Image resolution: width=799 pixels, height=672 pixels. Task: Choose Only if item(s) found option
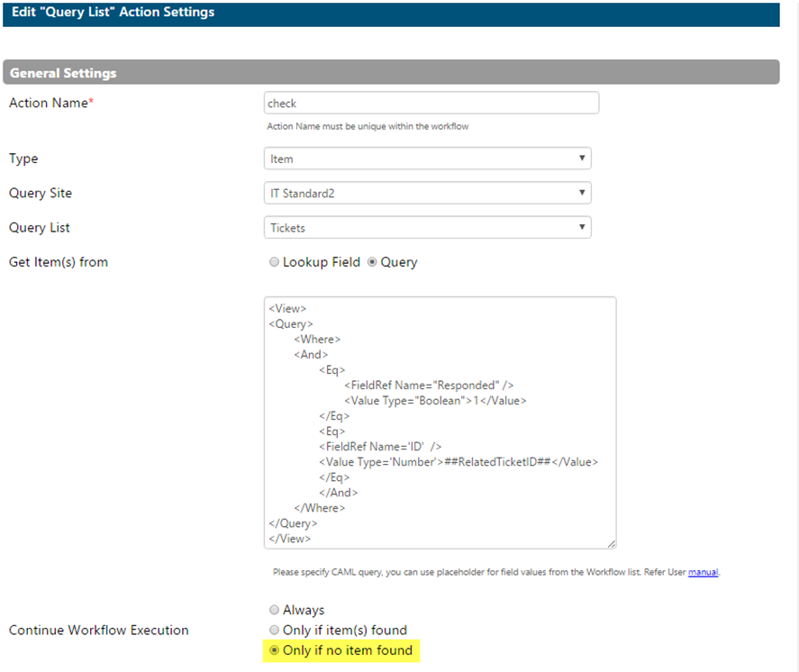point(274,631)
